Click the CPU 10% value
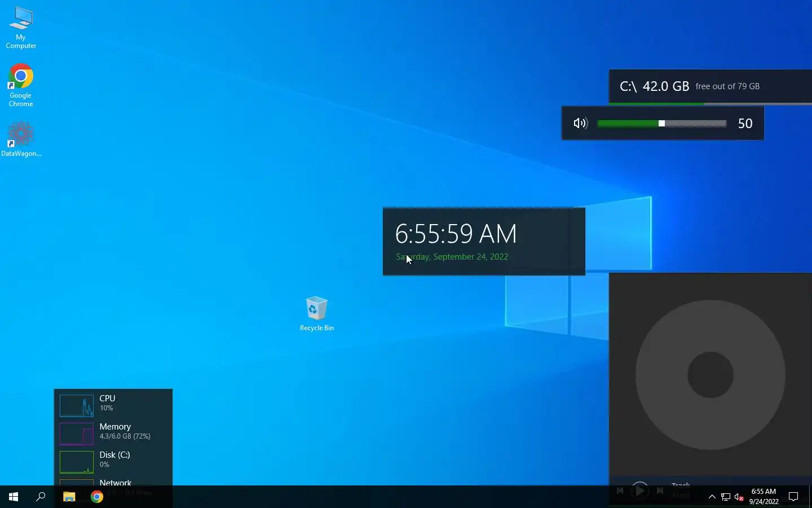The image size is (812, 508). (106, 408)
